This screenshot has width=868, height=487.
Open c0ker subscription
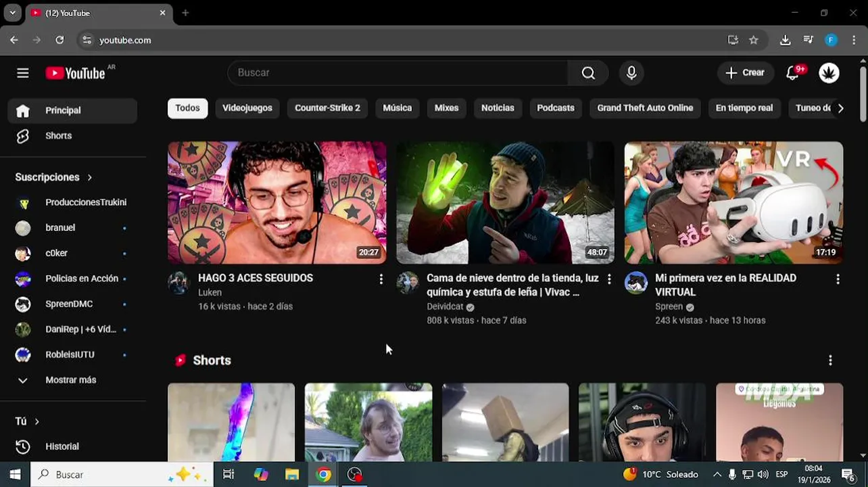coord(73,253)
